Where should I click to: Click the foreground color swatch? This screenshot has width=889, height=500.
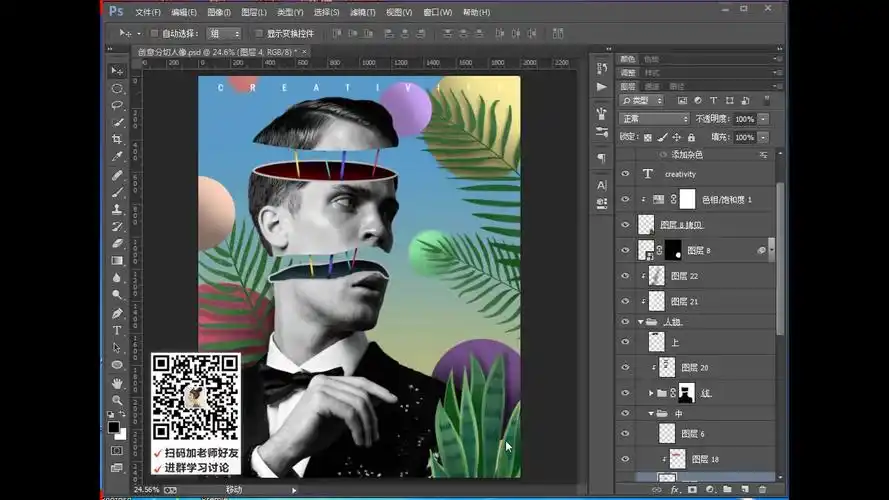click(114, 427)
